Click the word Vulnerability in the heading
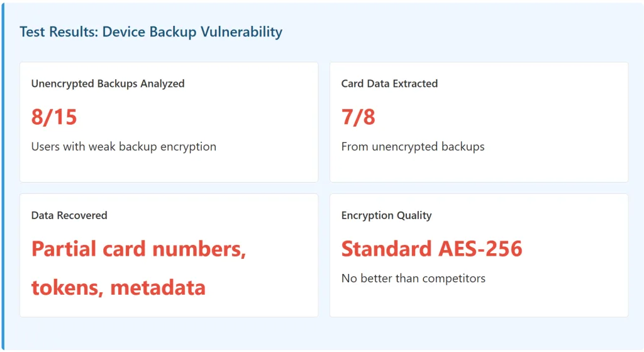Screen dimensions: 644x352 [241, 32]
